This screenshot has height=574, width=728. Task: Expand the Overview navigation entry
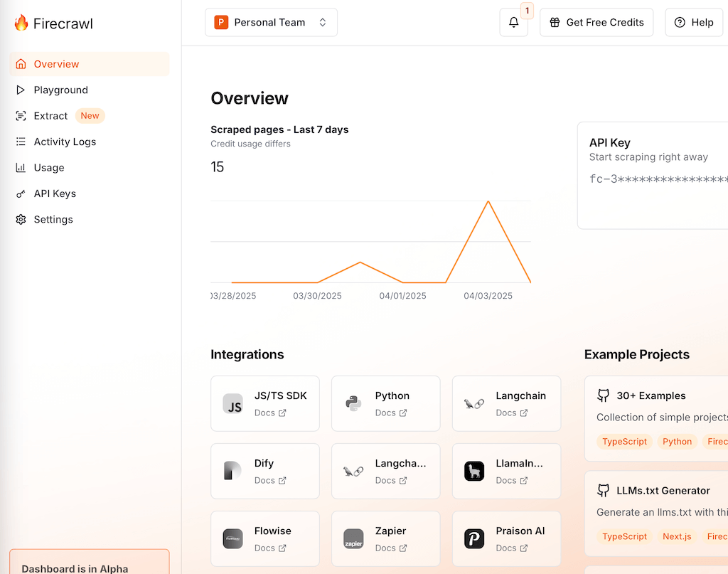[57, 63]
